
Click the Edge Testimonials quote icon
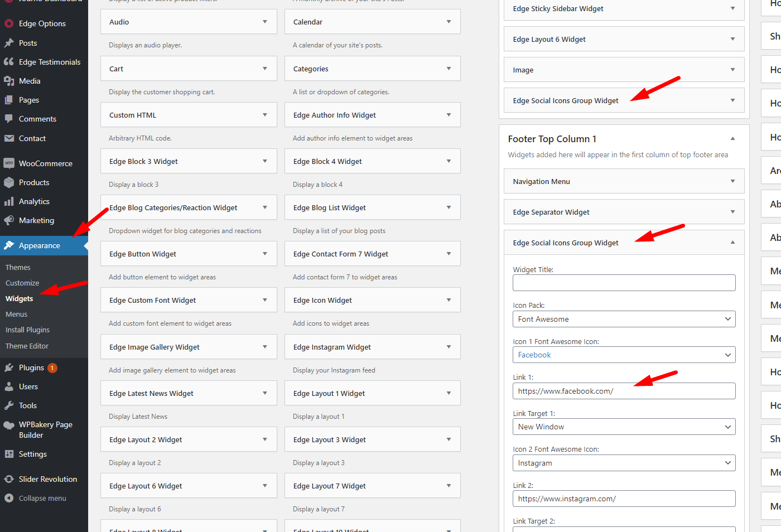tap(9, 62)
